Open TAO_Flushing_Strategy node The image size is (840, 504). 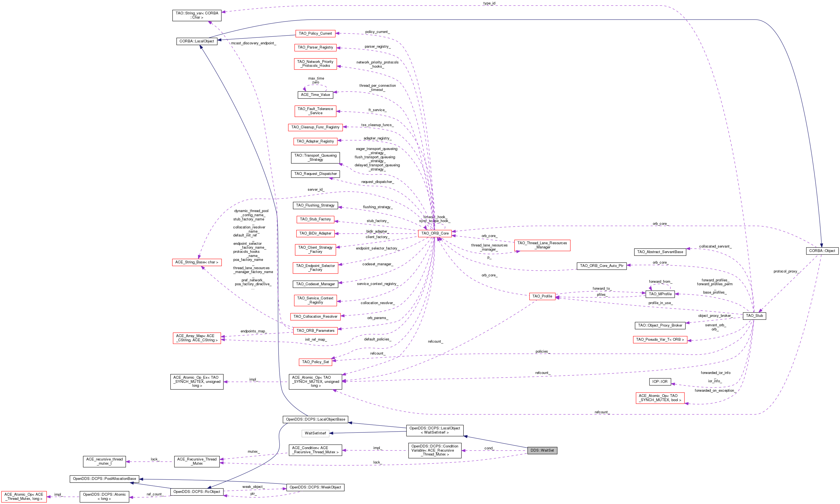[x=315, y=205]
